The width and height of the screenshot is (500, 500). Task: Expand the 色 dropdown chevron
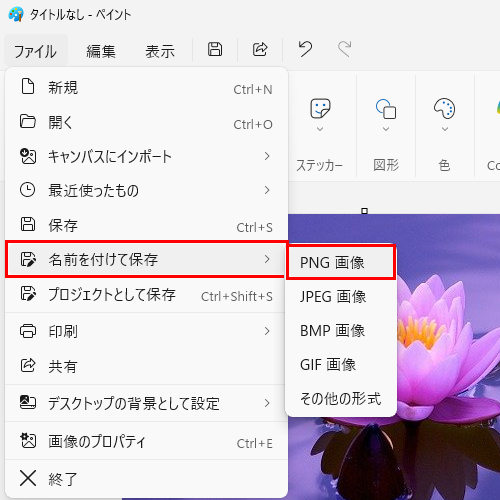[x=445, y=129]
